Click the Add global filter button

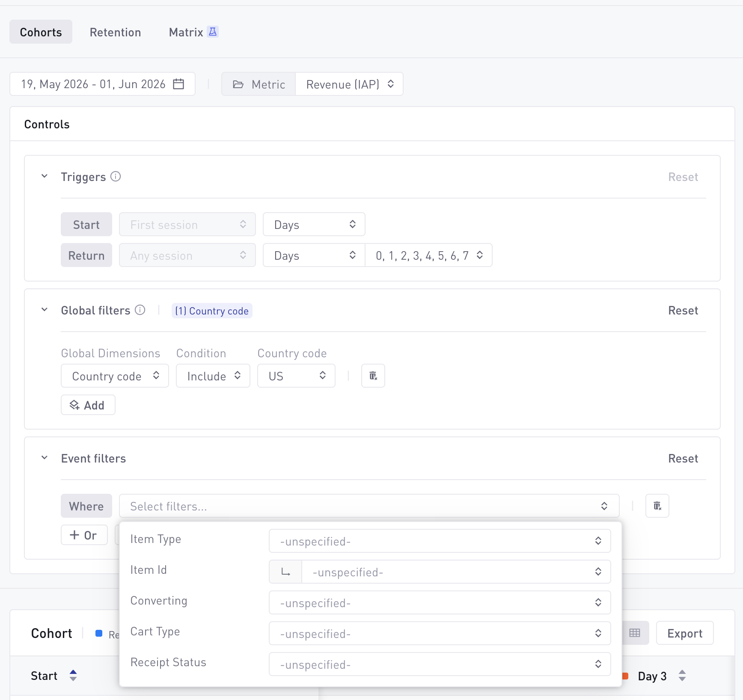click(88, 405)
